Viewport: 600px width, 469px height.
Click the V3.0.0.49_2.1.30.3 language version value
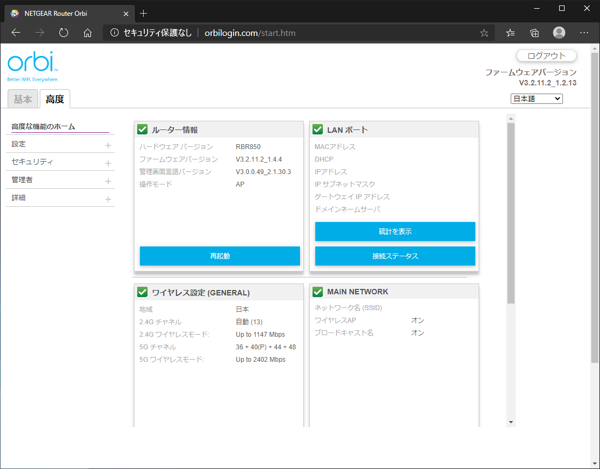[x=263, y=172]
